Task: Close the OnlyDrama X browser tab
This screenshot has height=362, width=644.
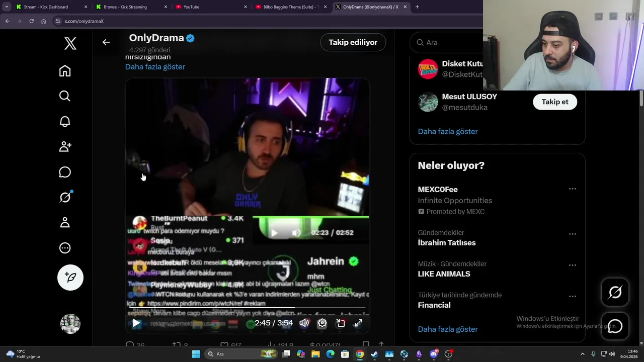Action: 405,7
